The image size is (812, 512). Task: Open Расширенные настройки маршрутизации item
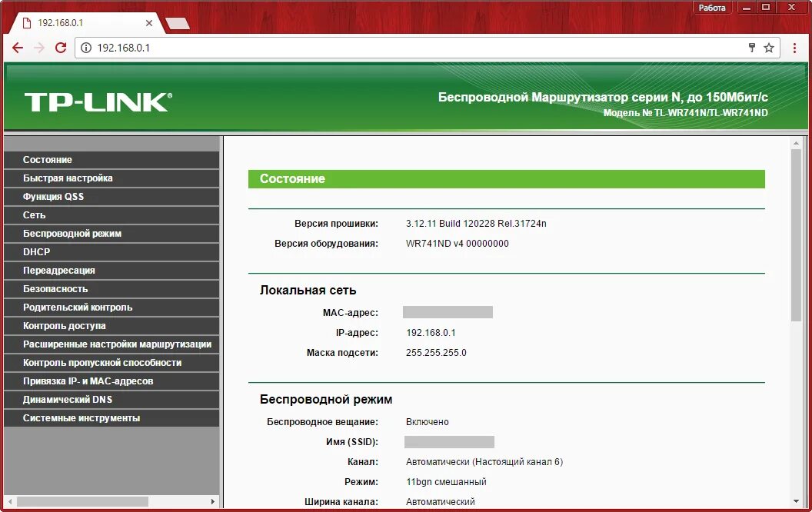click(111, 344)
